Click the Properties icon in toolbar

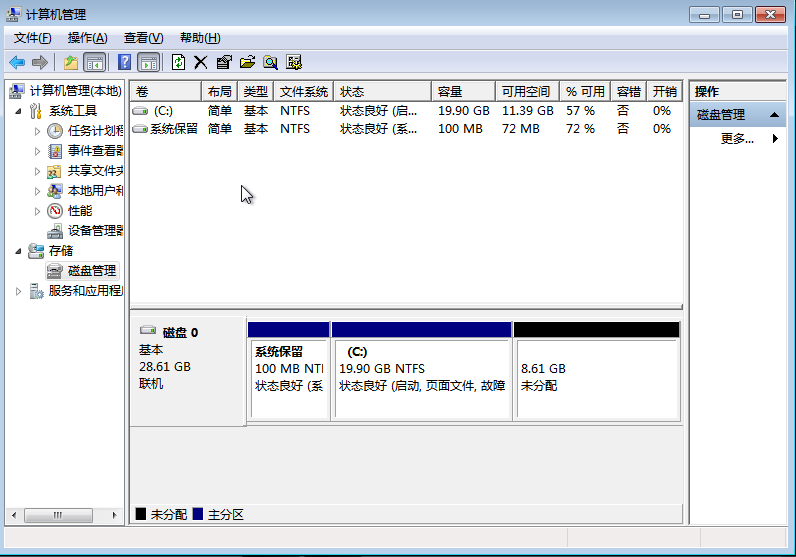tap(224, 62)
